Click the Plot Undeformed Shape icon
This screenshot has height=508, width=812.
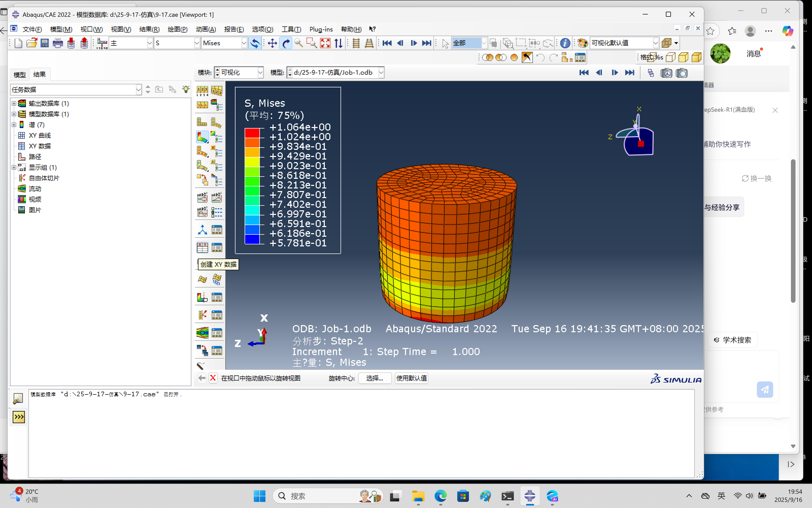coord(202,122)
